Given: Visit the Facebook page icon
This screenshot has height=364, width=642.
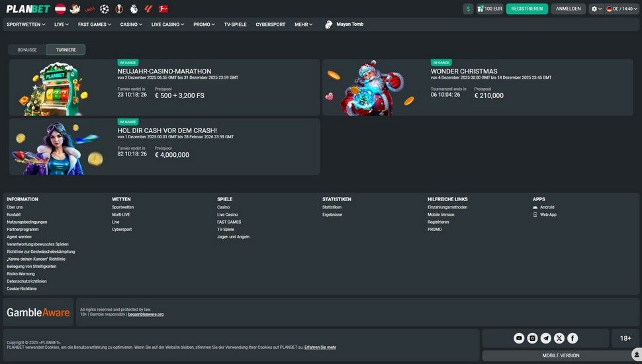Looking at the screenshot, I should click(573, 338).
